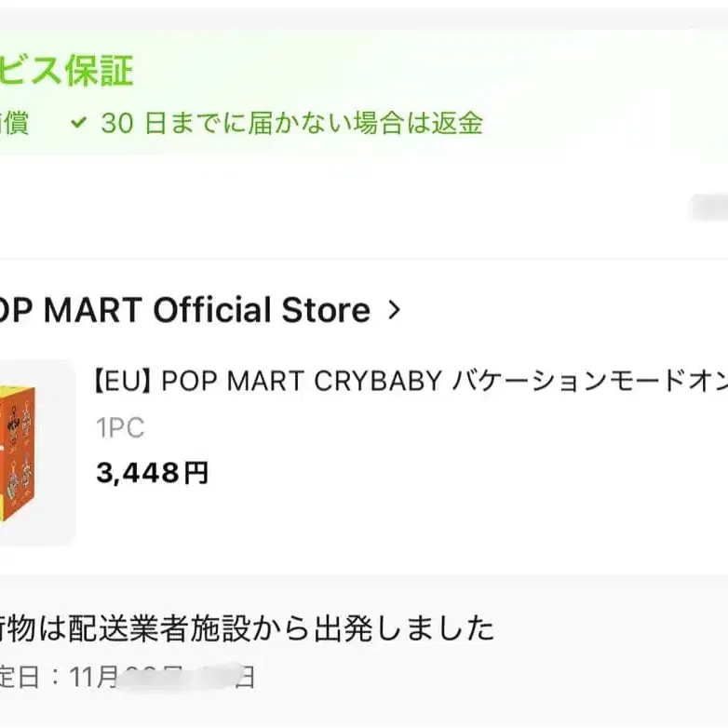Click the 定日 estimated delivery label
The height and width of the screenshot is (728, 728).
20,676
